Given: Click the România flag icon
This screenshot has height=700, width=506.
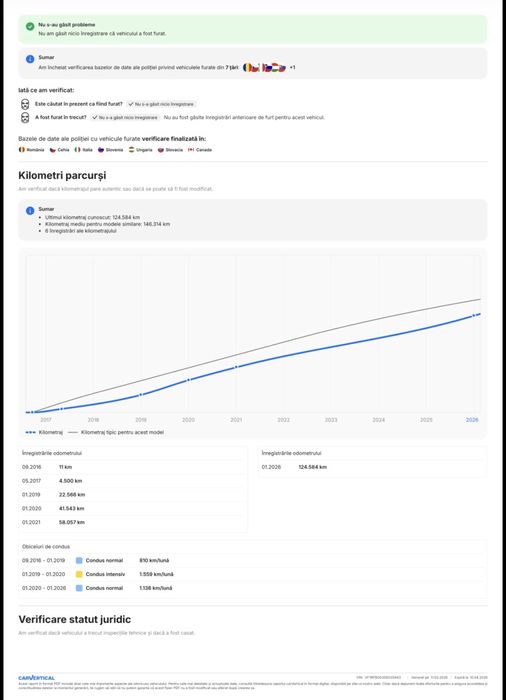Looking at the screenshot, I should [x=21, y=150].
